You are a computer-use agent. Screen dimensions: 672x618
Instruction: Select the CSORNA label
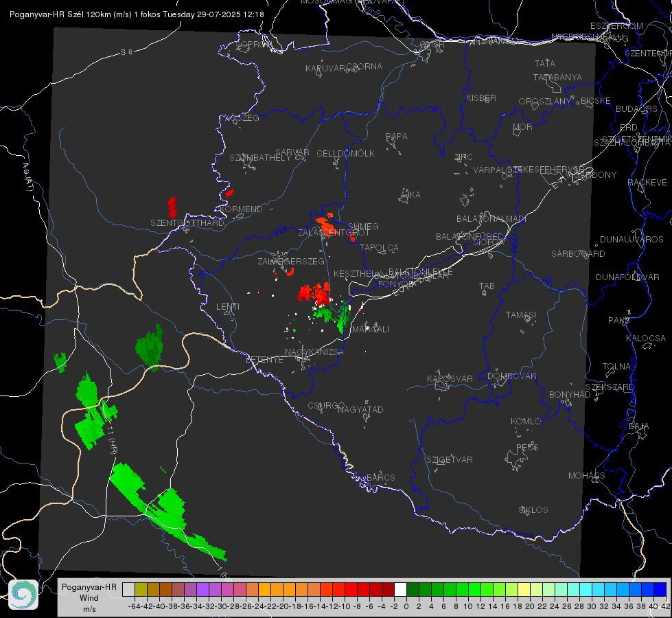pos(364,67)
